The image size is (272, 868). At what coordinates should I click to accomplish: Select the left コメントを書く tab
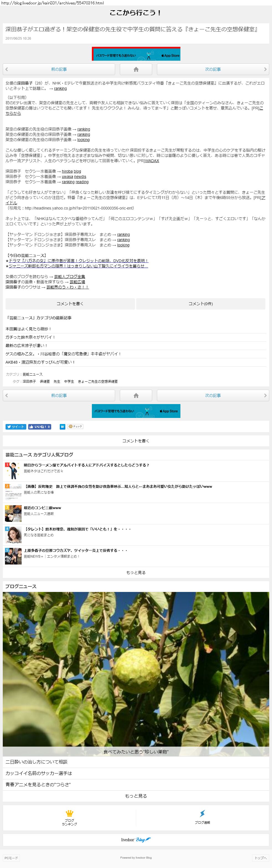click(70, 303)
